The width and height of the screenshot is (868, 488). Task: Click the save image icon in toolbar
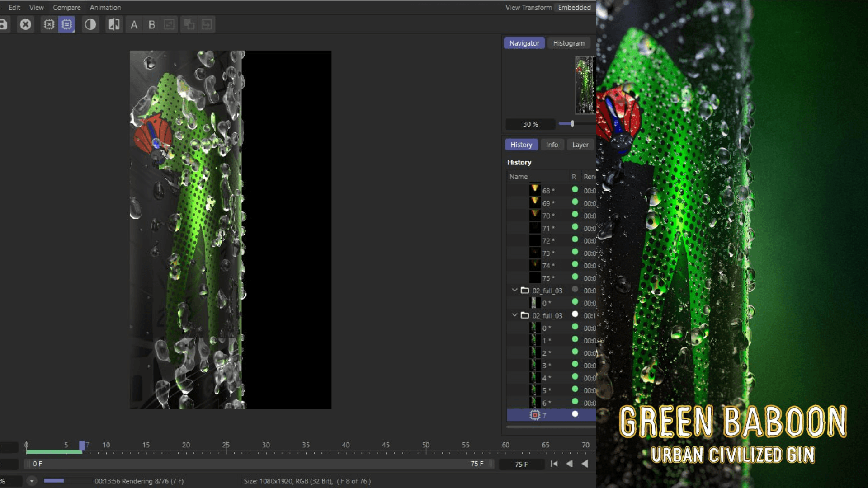[4, 24]
